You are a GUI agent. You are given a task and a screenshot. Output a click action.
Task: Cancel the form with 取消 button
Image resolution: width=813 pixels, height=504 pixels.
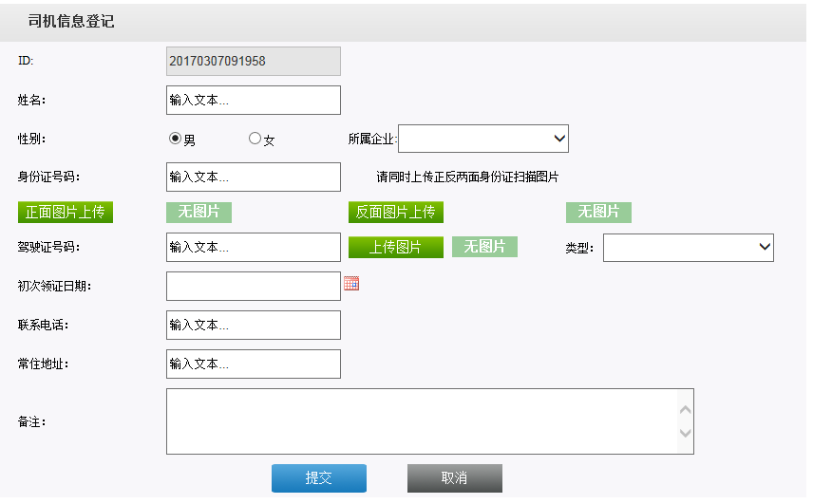tap(455, 477)
